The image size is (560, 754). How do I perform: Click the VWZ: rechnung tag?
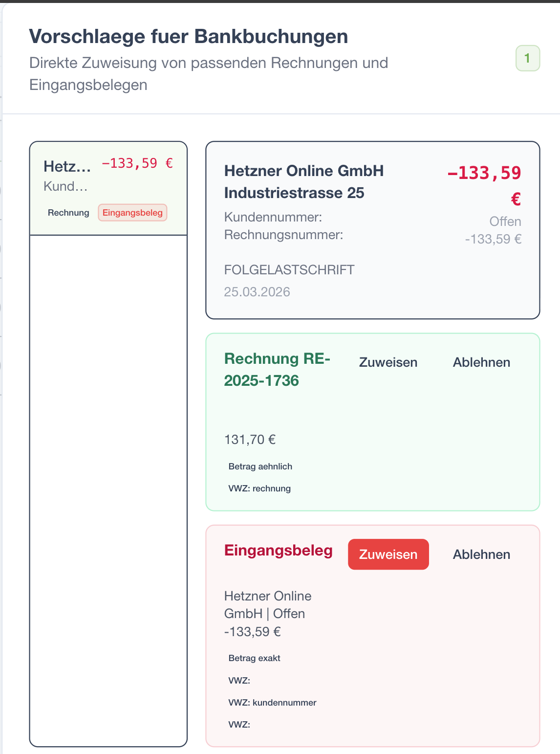[259, 488]
